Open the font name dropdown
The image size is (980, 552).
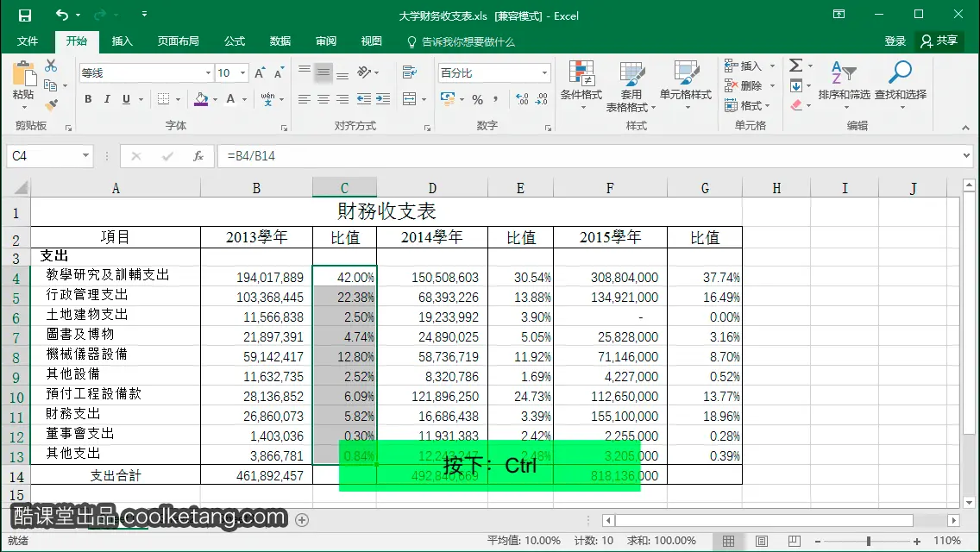click(208, 73)
